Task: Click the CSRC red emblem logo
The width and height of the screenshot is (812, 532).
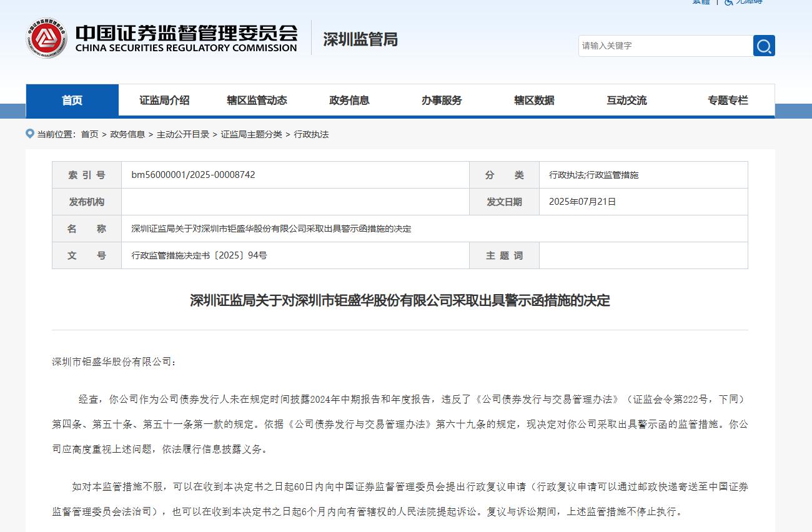Action: [46, 38]
